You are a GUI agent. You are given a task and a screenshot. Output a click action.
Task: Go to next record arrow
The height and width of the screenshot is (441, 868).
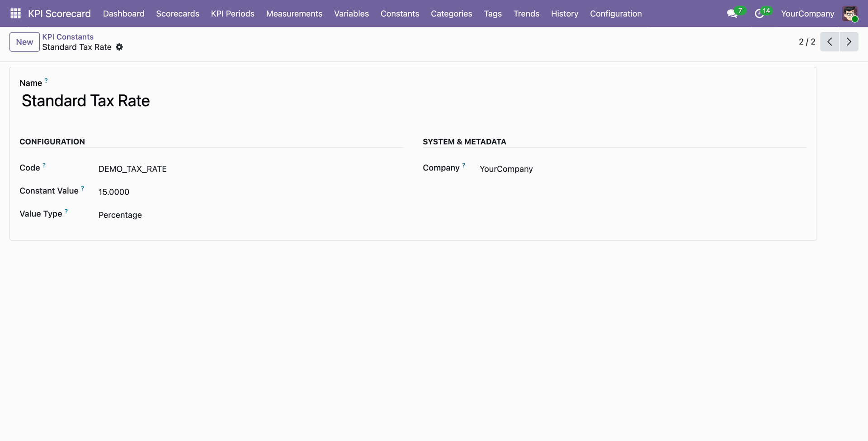pyautogui.click(x=849, y=42)
